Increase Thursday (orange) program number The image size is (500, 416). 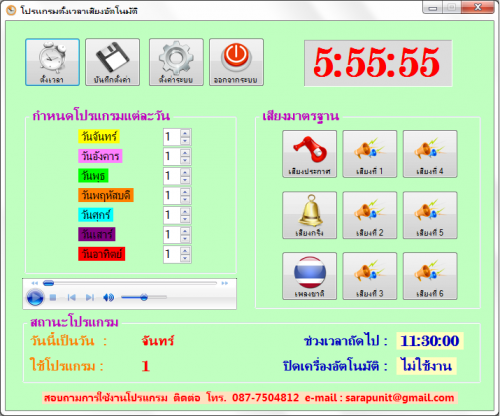tap(185, 192)
